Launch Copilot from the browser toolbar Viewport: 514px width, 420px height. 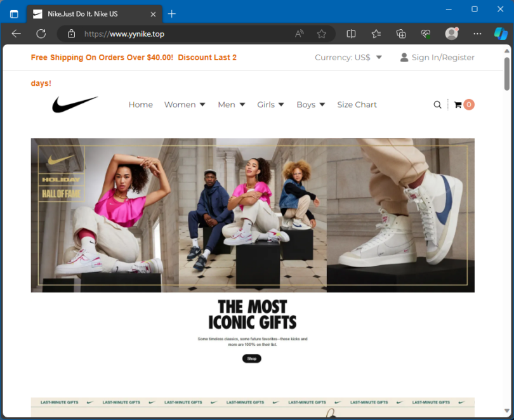501,34
